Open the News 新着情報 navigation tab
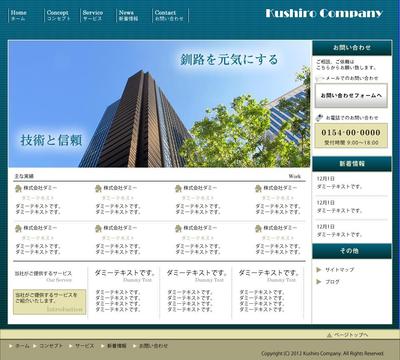The width and height of the screenshot is (400, 360). click(x=128, y=16)
